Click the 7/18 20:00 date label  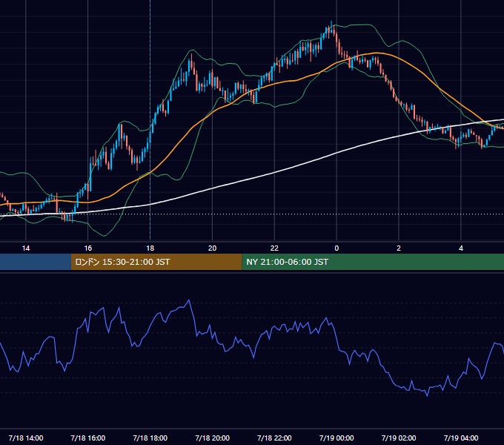(212, 438)
